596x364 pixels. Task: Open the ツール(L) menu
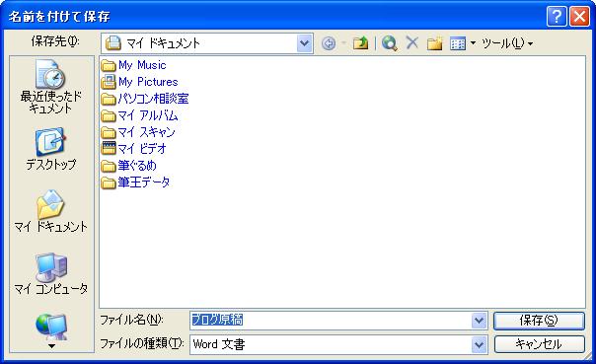[x=507, y=43]
